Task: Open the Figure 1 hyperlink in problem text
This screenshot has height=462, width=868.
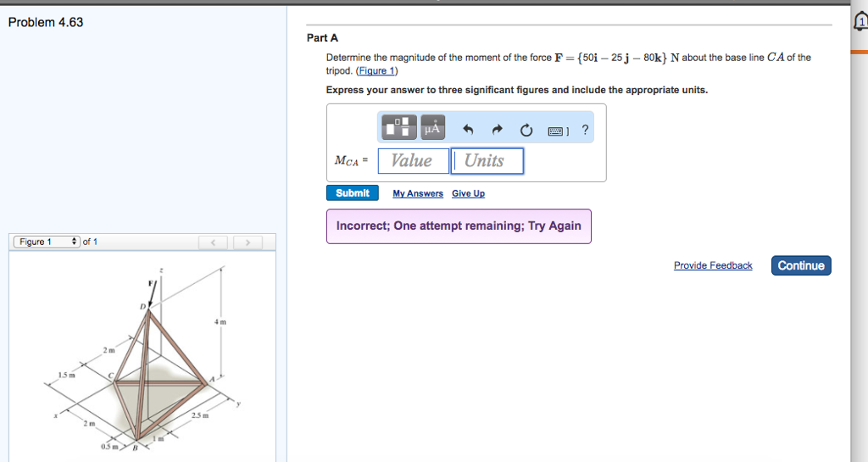Action: coord(377,71)
